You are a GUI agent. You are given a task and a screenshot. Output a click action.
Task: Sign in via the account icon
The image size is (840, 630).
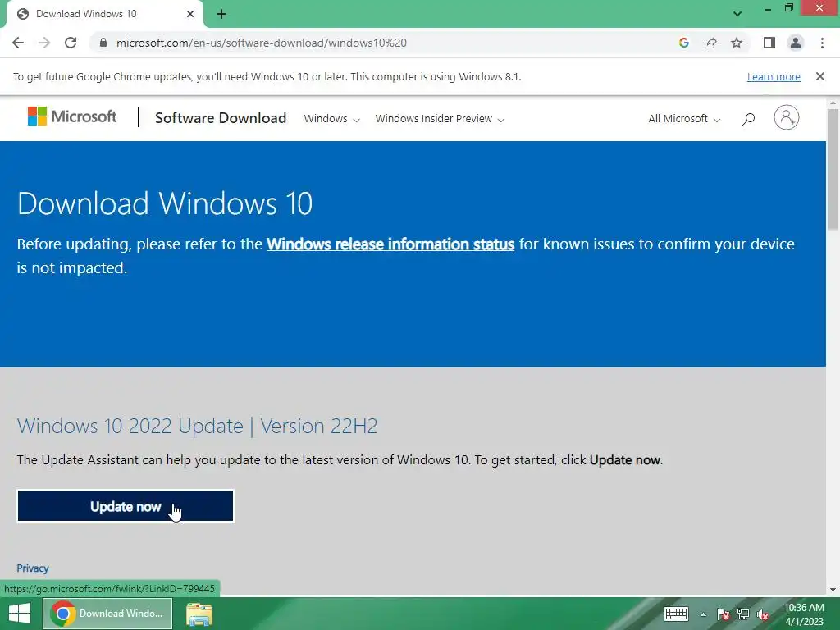point(786,117)
